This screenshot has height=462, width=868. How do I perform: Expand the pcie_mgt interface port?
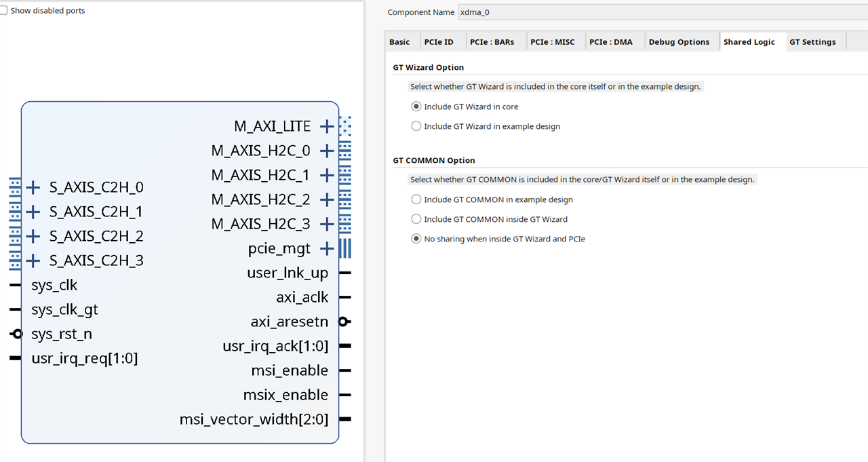point(327,248)
